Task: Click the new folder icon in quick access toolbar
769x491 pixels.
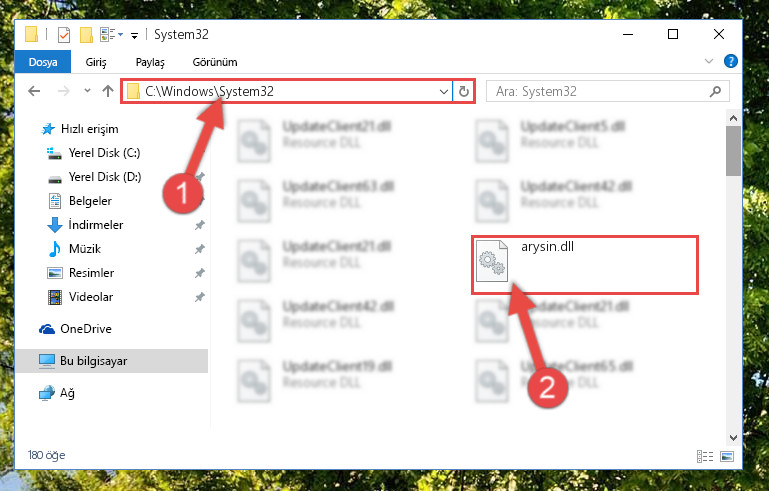Action: tap(86, 35)
